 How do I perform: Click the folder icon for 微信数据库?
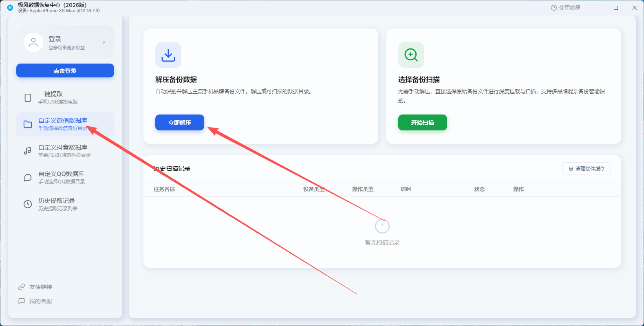tap(28, 124)
